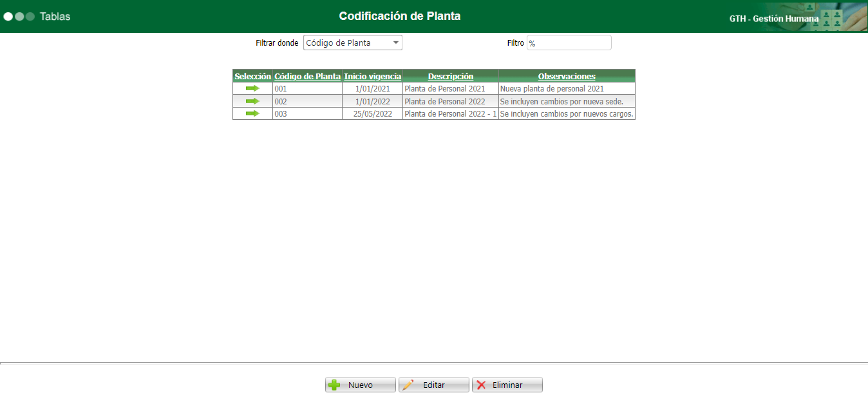Sort by Inicio vigencia column

pyautogui.click(x=372, y=76)
